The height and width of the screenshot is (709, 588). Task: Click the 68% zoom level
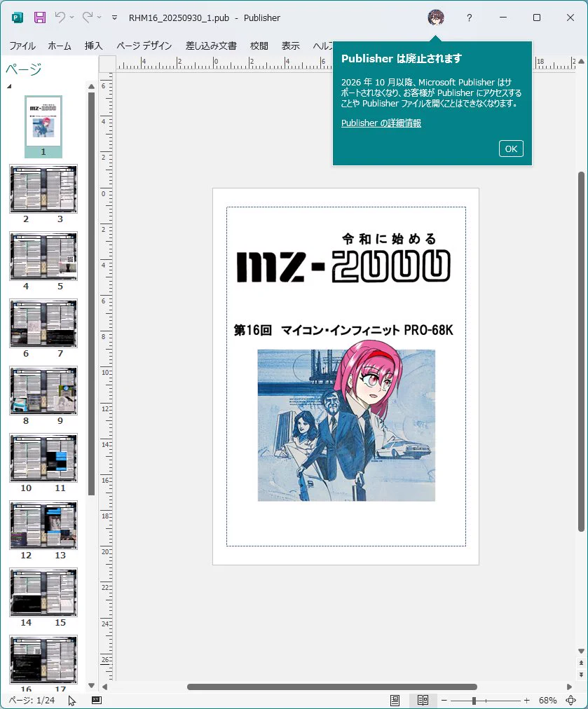tap(547, 700)
